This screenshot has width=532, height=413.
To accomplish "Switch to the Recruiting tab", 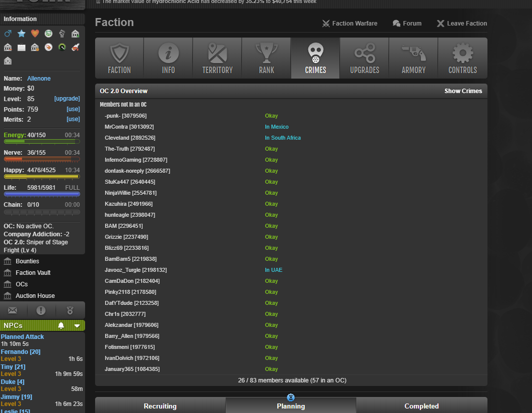I will click(160, 406).
